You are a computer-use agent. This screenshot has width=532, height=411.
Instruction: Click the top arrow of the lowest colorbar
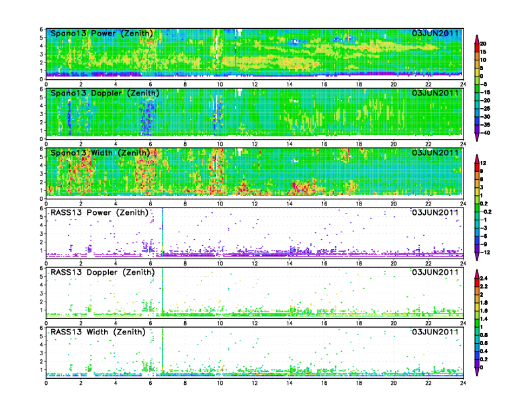[477, 273]
